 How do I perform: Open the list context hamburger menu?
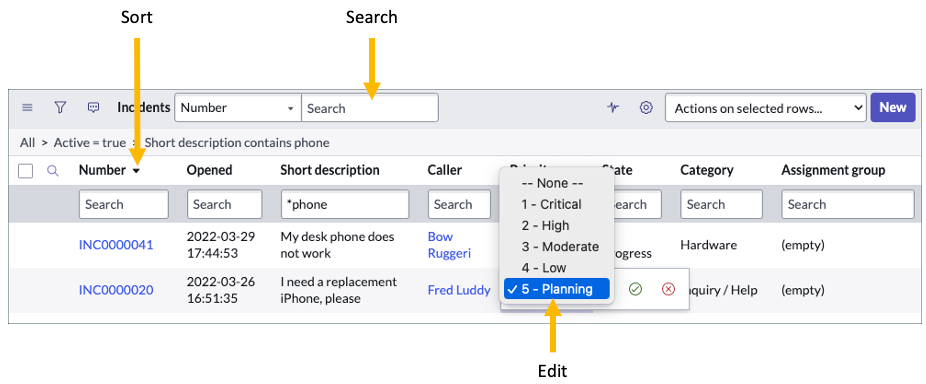click(x=27, y=108)
